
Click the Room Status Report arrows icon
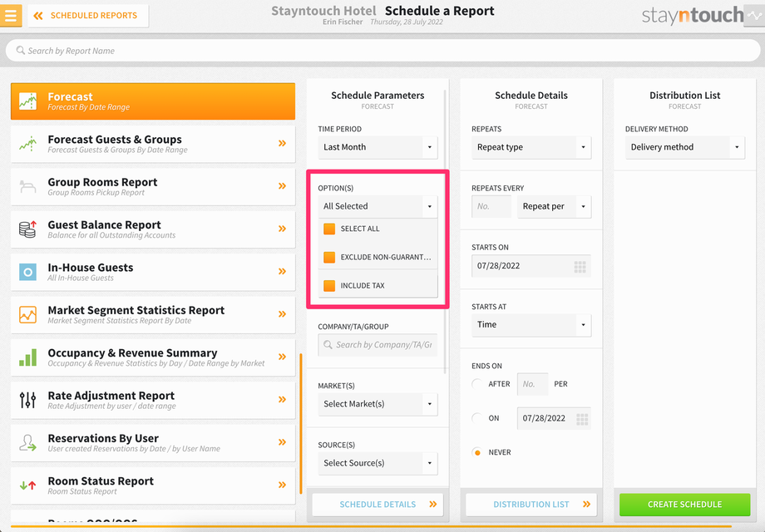(x=27, y=485)
